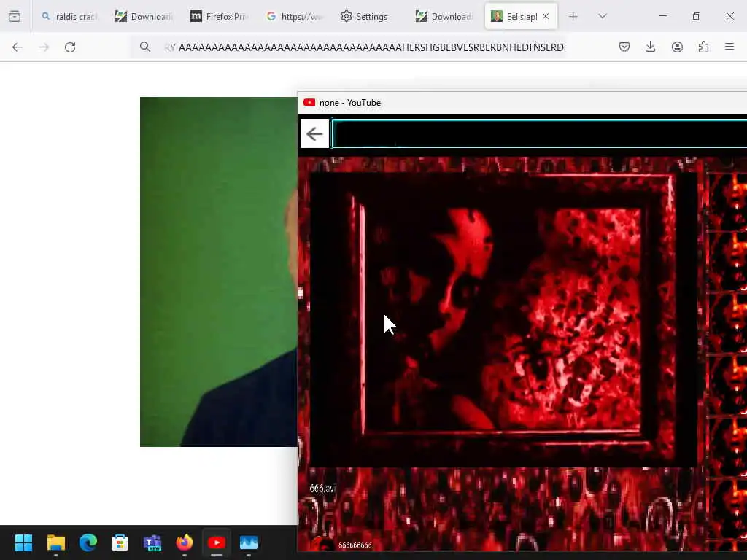
Task: Expand the list all tabs chevron
Action: 603,17
